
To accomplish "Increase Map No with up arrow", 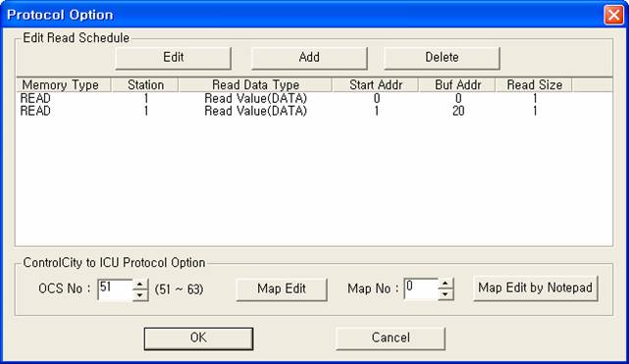I will click(x=446, y=284).
